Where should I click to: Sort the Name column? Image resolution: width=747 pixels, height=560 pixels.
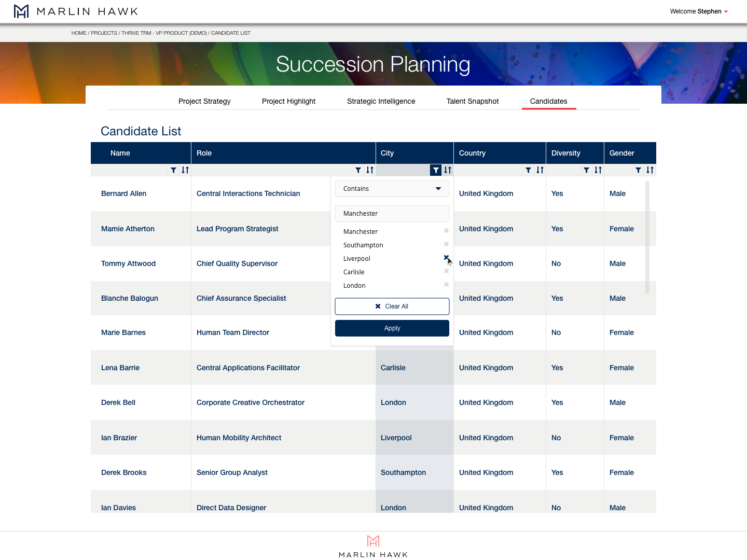coord(185,170)
